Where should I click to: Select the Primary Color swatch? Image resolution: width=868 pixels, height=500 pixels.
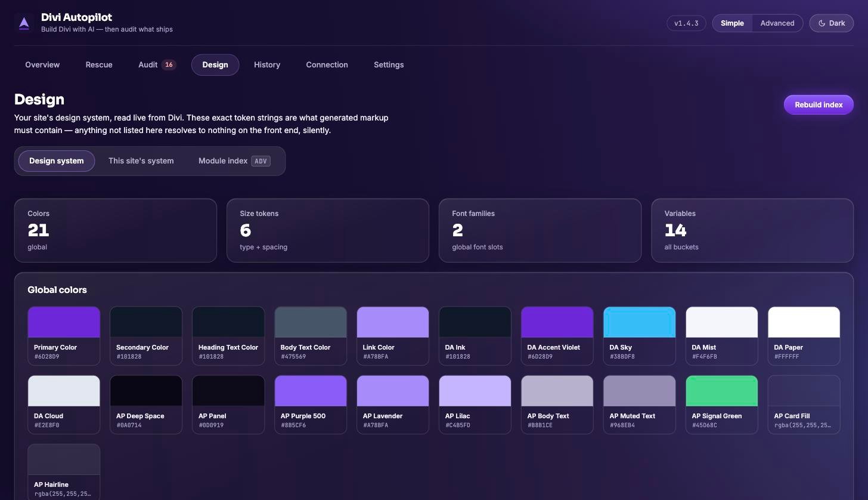pyautogui.click(x=64, y=336)
